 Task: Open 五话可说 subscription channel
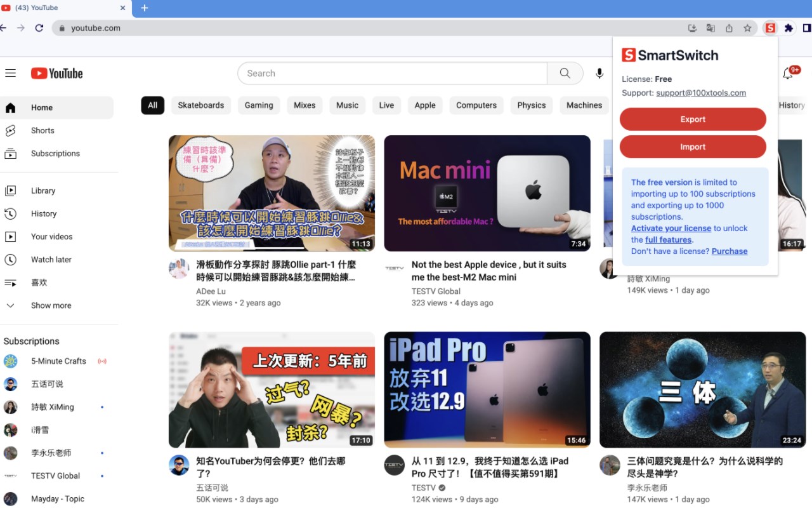tap(57, 384)
